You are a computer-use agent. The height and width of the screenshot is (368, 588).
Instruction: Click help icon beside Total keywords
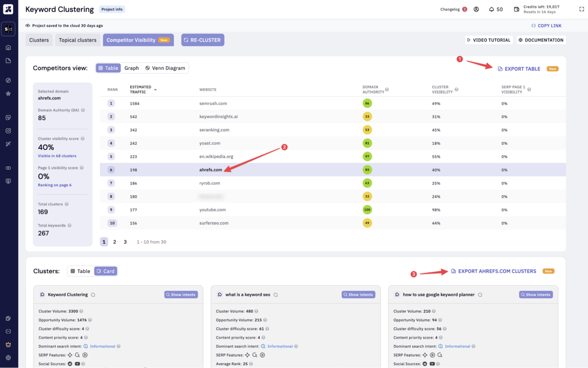[69, 226]
